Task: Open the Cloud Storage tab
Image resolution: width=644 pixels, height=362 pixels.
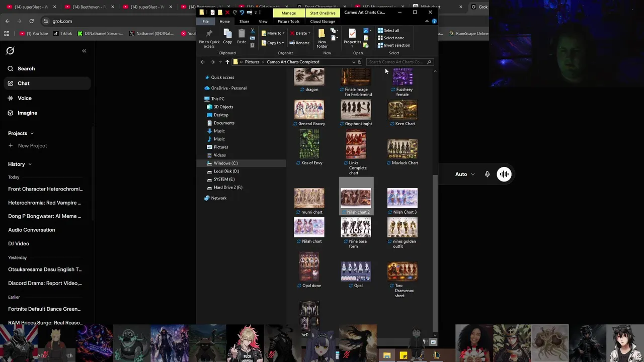Action: [323, 21]
